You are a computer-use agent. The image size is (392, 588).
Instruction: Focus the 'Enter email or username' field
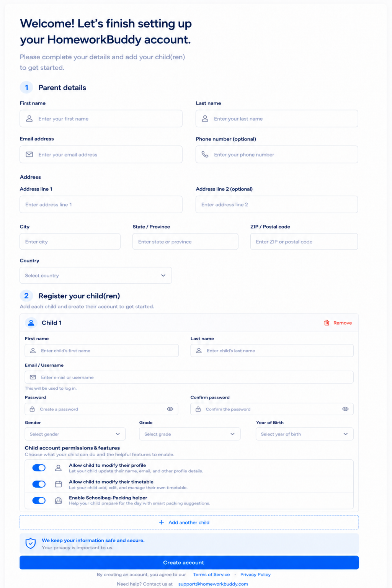[x=189, y=377]
